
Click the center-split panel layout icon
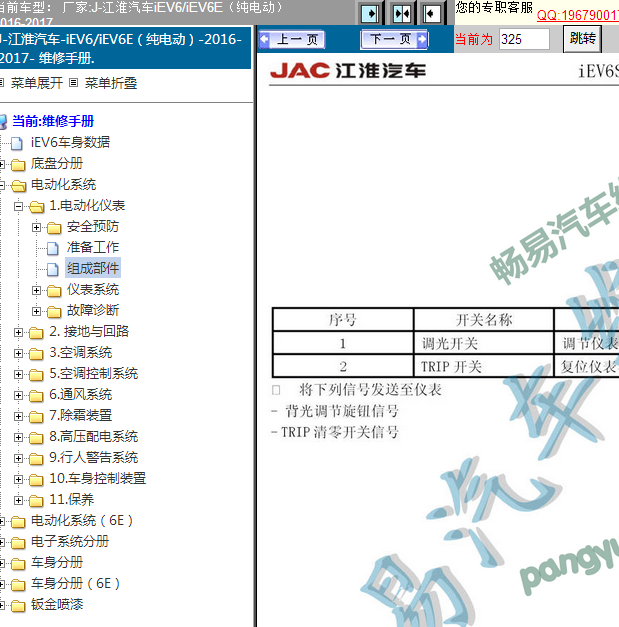[402, 14]
